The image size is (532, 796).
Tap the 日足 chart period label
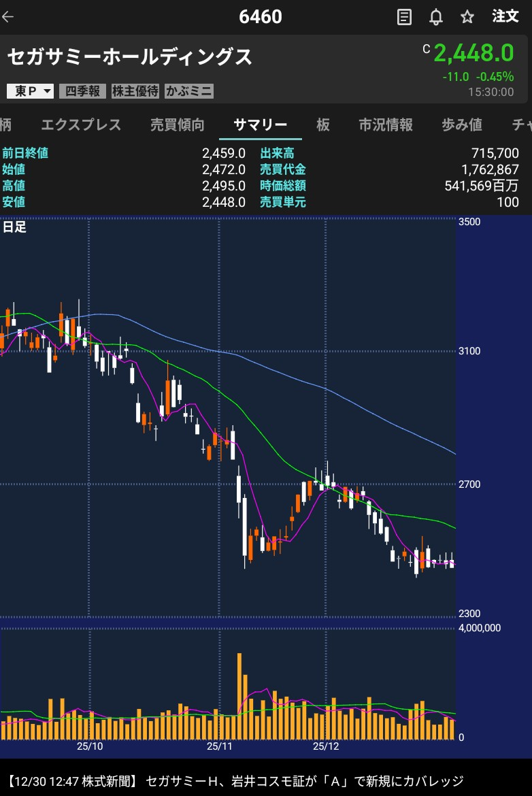point(14,227)
